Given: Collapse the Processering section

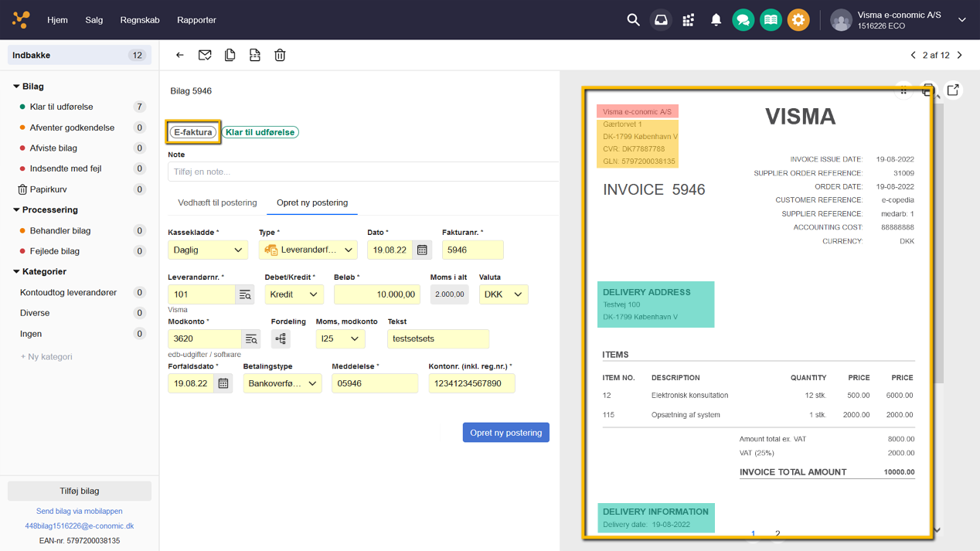Looking at the screenshot, I should (x=17, y=210).
